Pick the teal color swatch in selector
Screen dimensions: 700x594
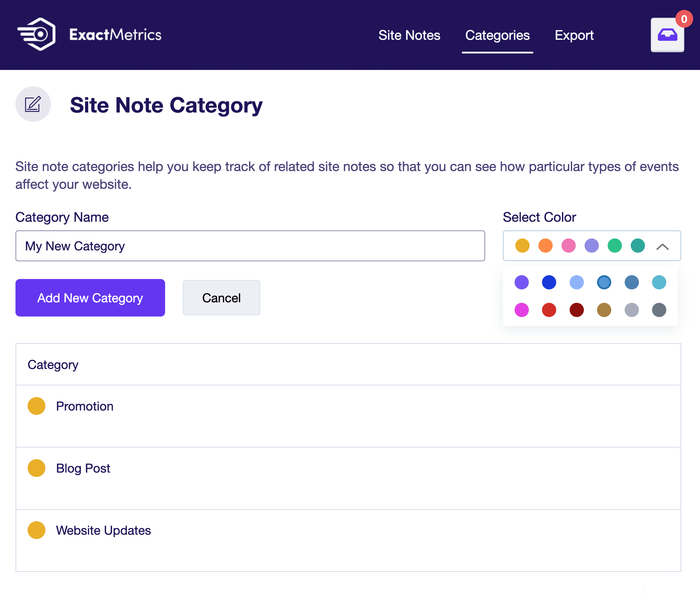pos(638,245)
